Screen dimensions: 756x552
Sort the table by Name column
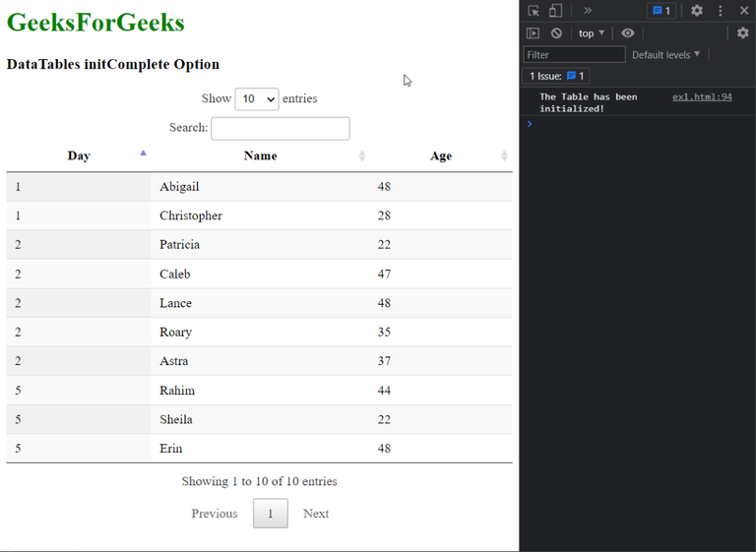tap(261, 155)
